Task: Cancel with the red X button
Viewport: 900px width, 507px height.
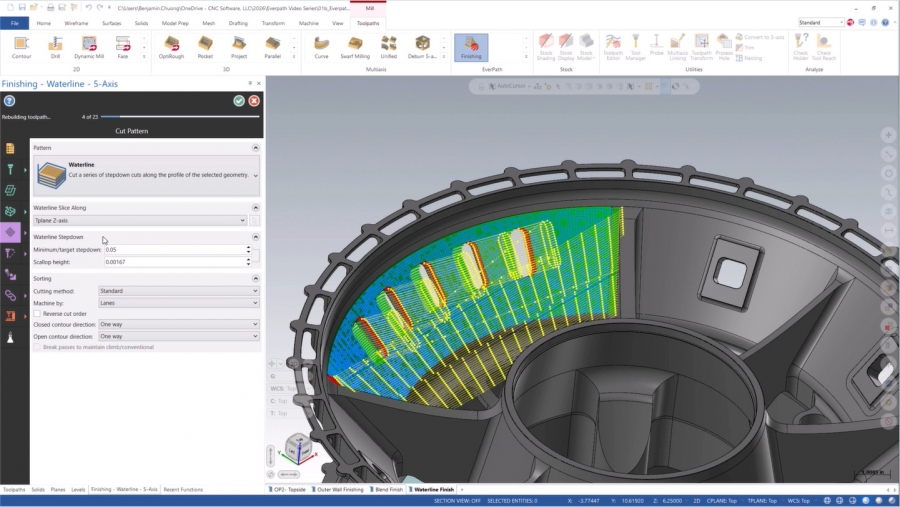Action: pyautogui.click(x=254, y=101)
